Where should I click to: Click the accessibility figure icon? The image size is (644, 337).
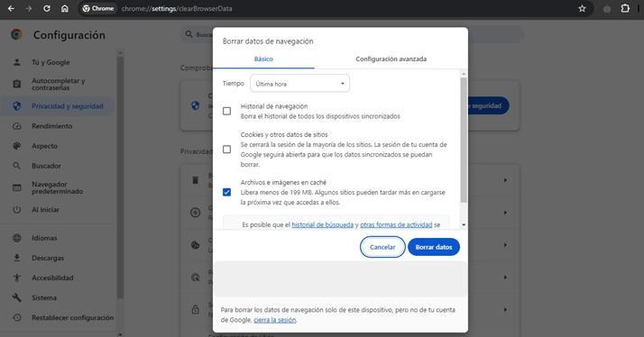coord(17,278)
